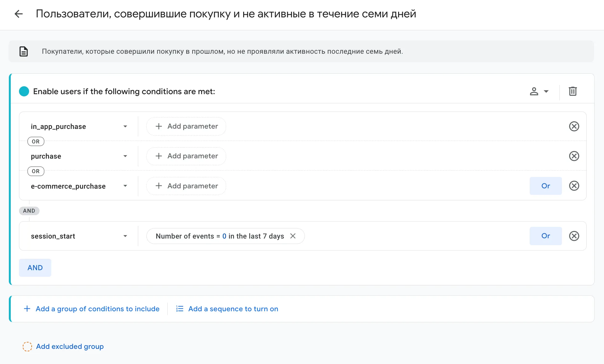
Task: Expand the in_app_purchase event dropdown
Action: click(x=125, y=126)
